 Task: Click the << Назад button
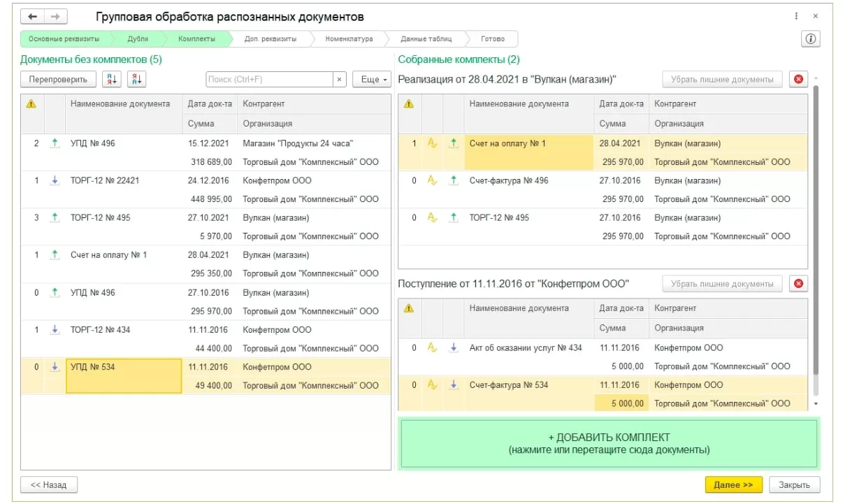pos(49,484)
